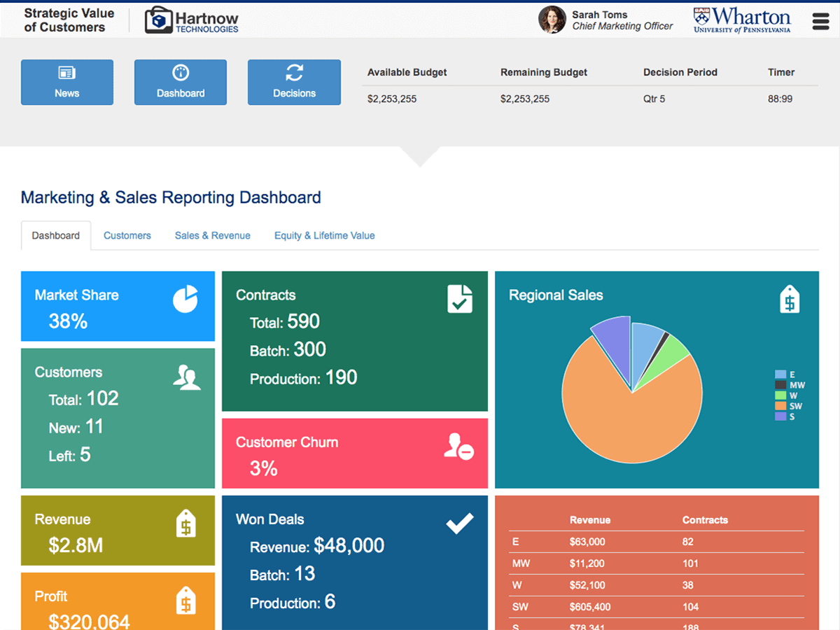Screen dimensions: 840x630
Task: Click the SW orange legend swatch
Action: 780,406
